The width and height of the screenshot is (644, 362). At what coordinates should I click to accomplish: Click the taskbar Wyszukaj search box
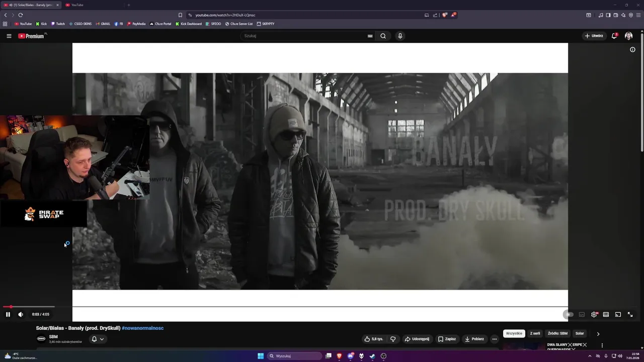(x=294, y=356)
